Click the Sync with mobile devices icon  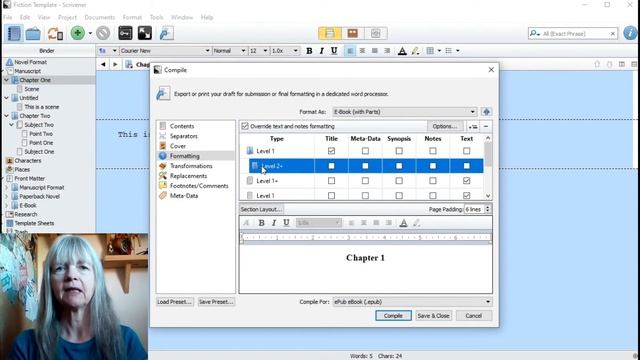tap(55, 33)
